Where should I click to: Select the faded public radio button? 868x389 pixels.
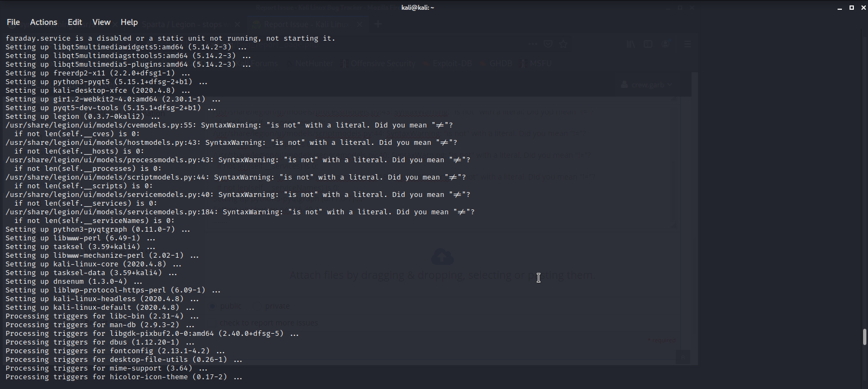pos(212,307)
